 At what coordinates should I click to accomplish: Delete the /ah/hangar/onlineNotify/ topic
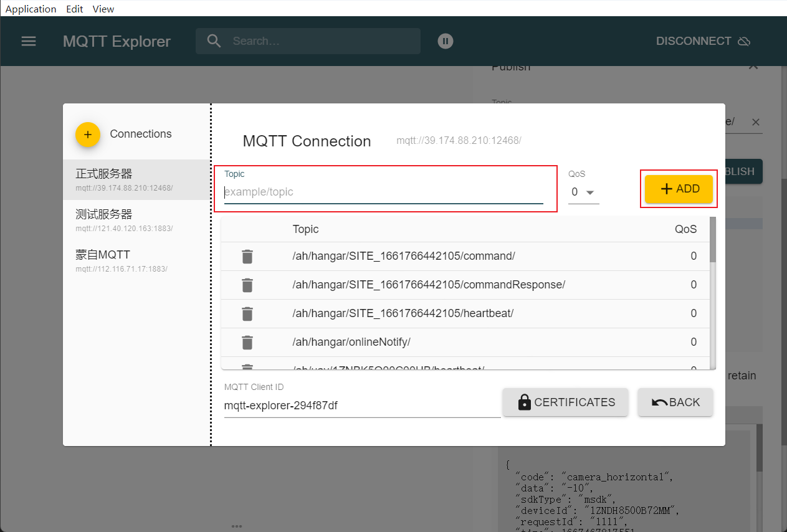(247, 343)
